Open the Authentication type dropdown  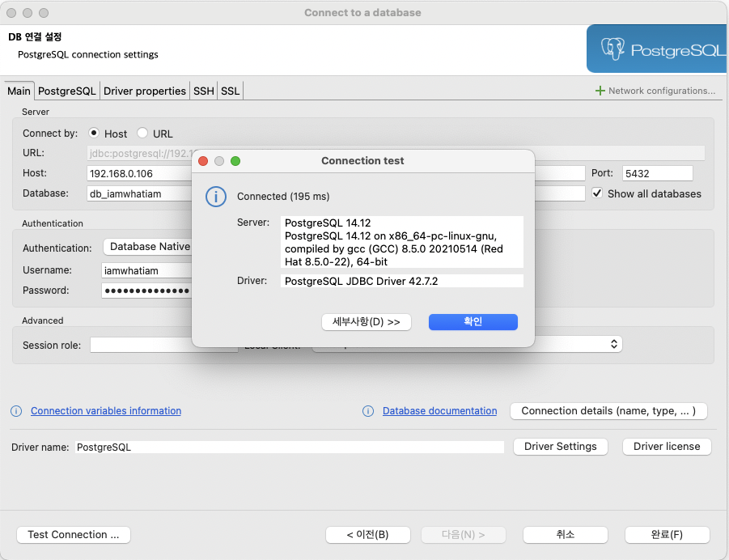pyautogui.click(x=147, y=247)
